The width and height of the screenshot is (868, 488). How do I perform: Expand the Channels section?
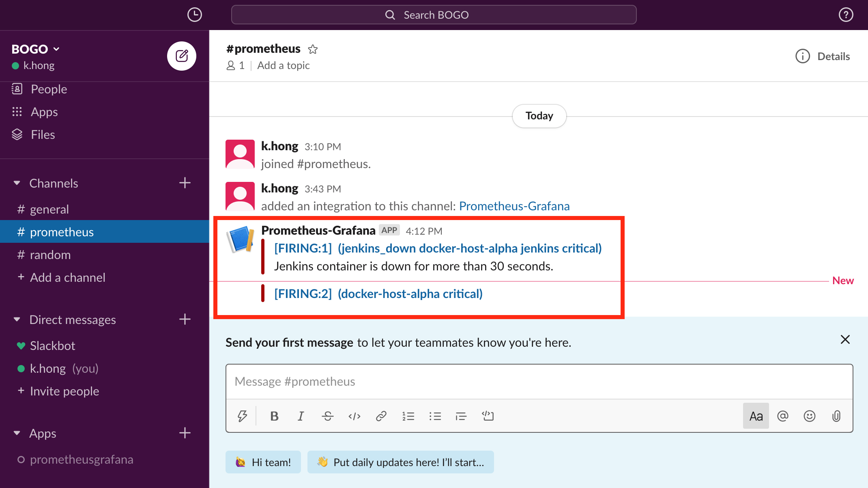pos(17,183)
